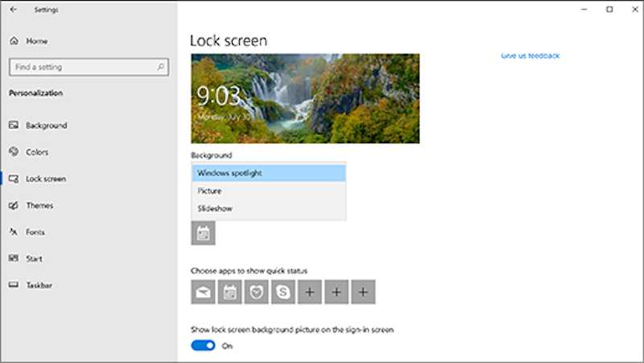Click the Find a setting search box
This screenshot has height=363, width=644.
click(x=87, y=67)
